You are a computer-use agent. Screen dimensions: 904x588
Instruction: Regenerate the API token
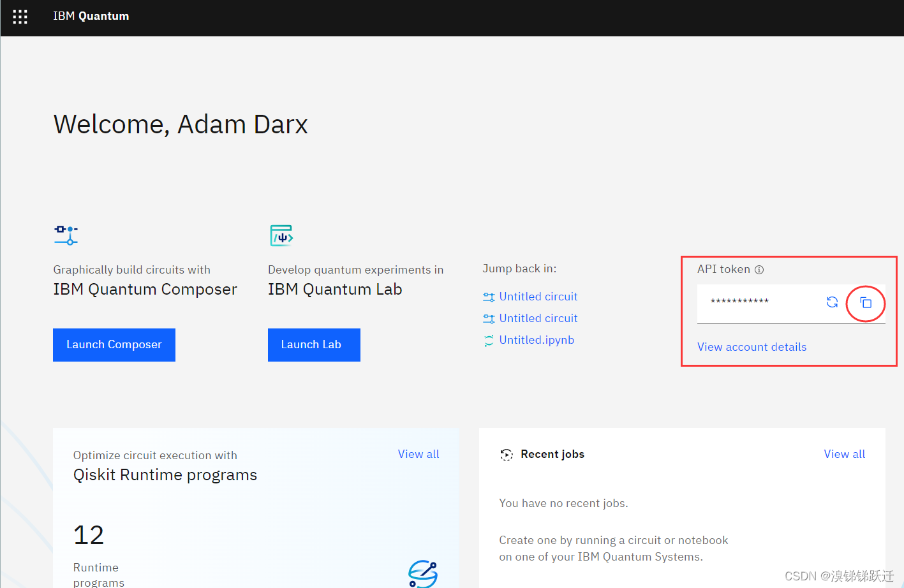point(832,302)
